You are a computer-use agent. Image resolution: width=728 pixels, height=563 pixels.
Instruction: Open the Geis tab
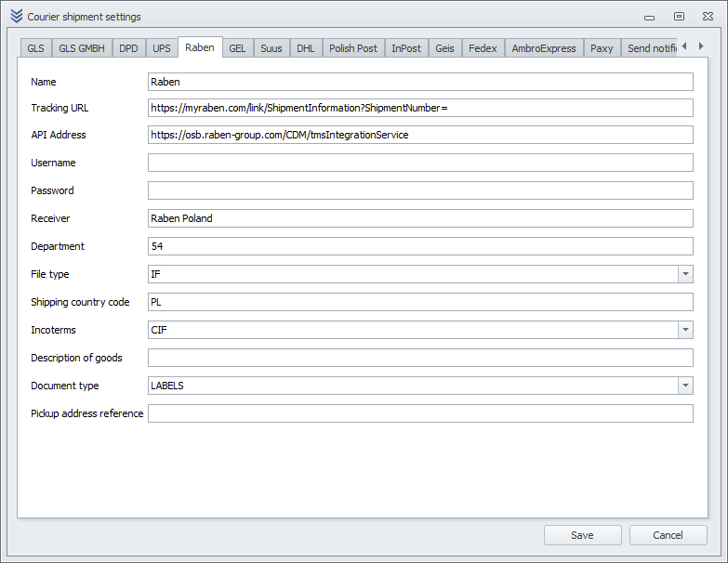point(444,48)
